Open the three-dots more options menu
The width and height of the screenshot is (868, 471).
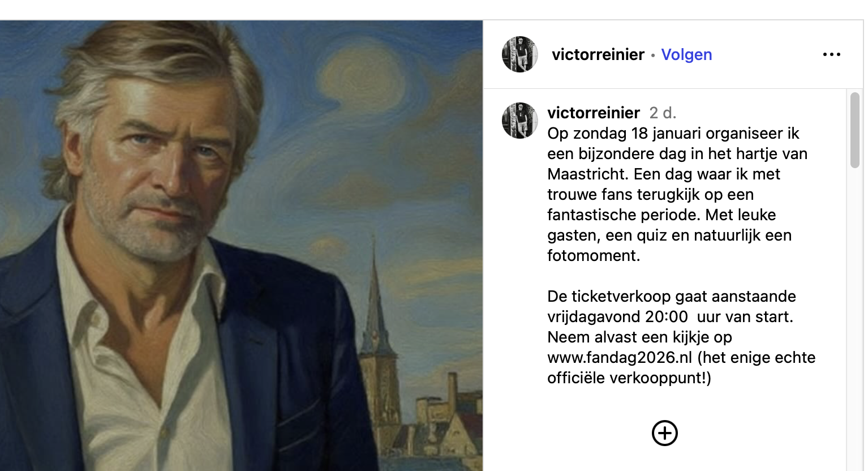tap(831, 54)
